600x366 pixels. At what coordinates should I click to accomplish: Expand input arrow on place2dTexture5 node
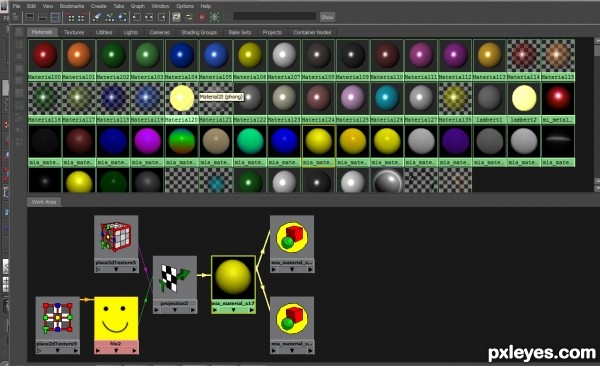pos(39,350)
